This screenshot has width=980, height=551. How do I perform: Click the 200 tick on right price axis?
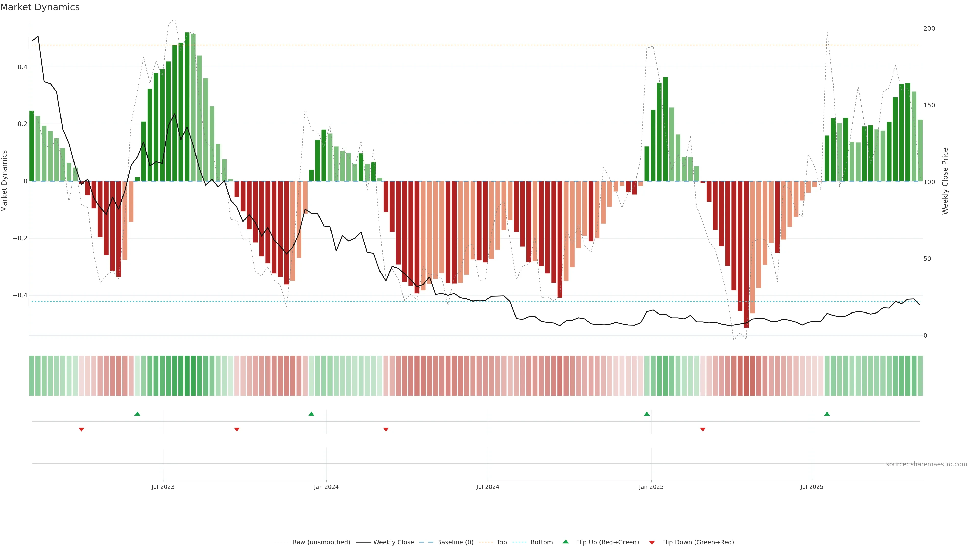929,29
